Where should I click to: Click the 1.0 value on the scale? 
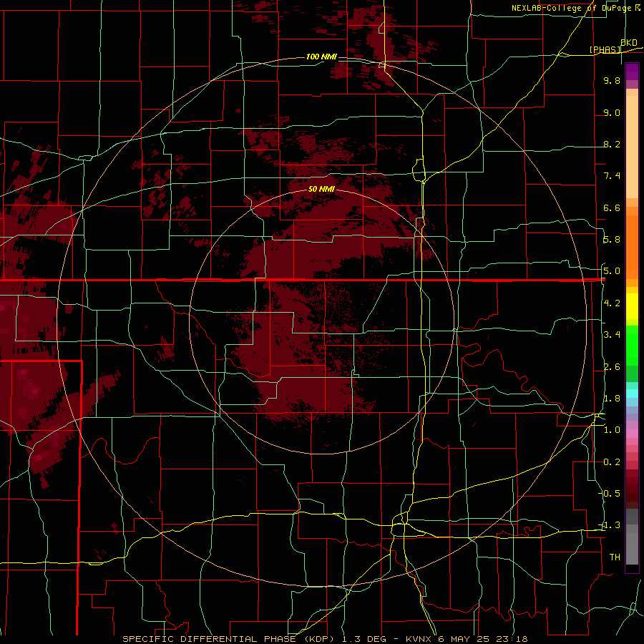pyautogui.click(x=612, y=430)
